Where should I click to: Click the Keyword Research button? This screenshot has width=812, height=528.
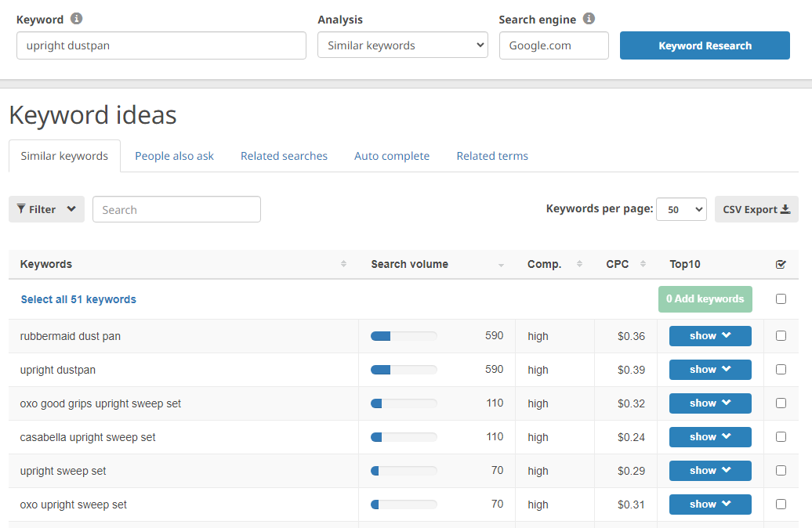point(704,45)
